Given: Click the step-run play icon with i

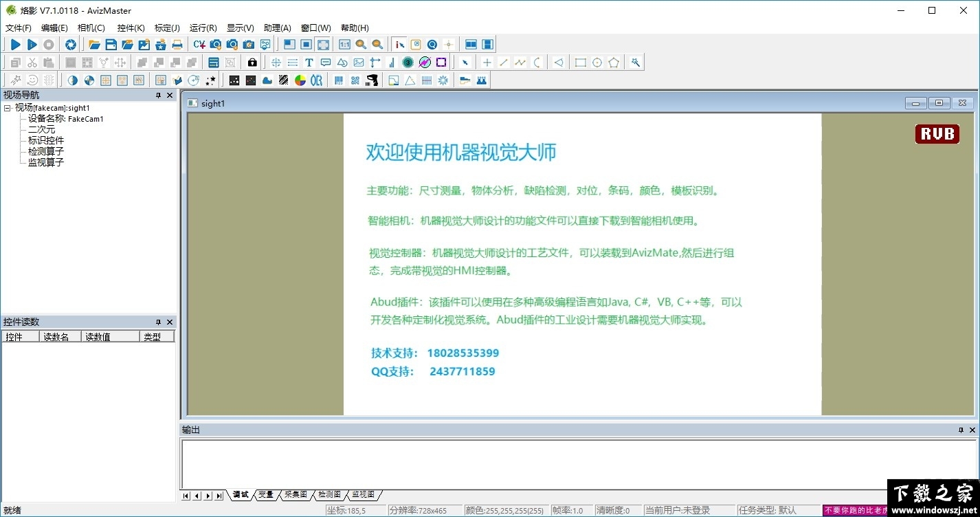Looking at the screenshot, I should pyautogui.click(x=32, y=45).
